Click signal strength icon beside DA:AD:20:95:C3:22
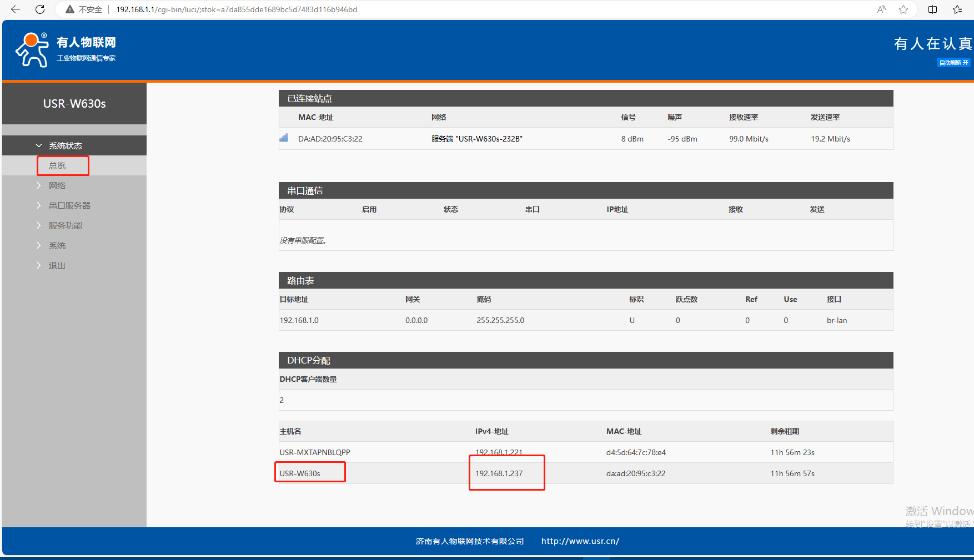This screenshot has height=560, width=974. click(284, 138)
